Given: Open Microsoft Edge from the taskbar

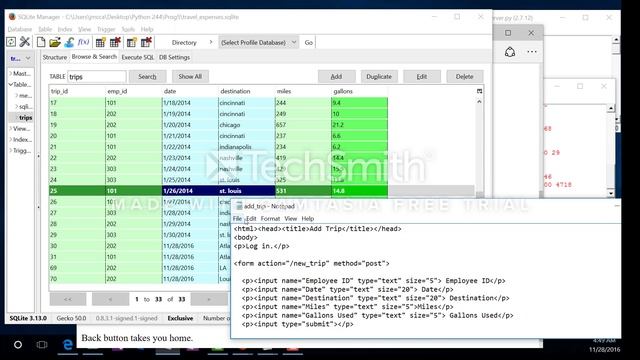Looking at the screenshot, I should (67, 345).
